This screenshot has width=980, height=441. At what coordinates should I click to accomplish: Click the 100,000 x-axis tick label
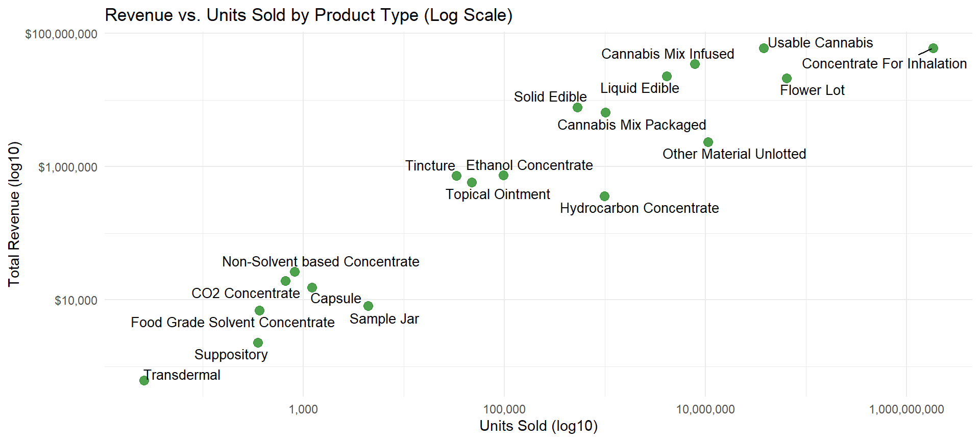[x=504, y=409]
